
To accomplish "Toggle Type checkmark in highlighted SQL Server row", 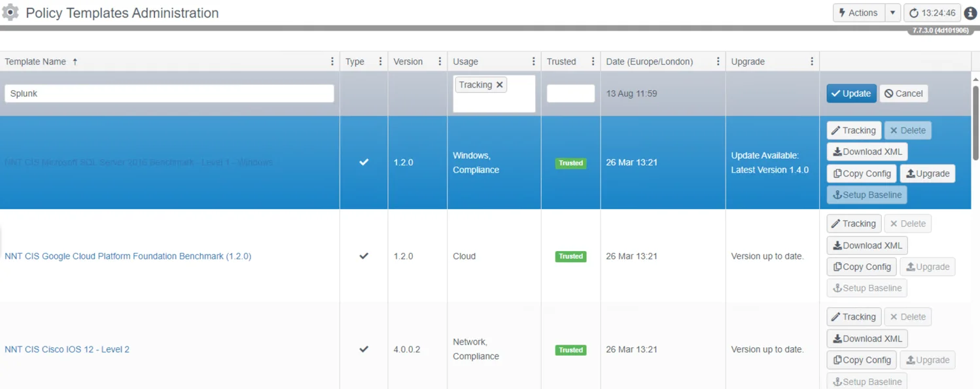I will click(364, 162).
